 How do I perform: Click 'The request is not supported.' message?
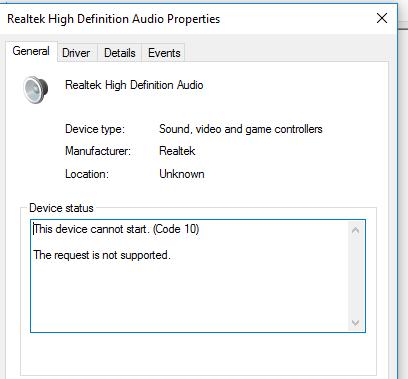[102, 255]
